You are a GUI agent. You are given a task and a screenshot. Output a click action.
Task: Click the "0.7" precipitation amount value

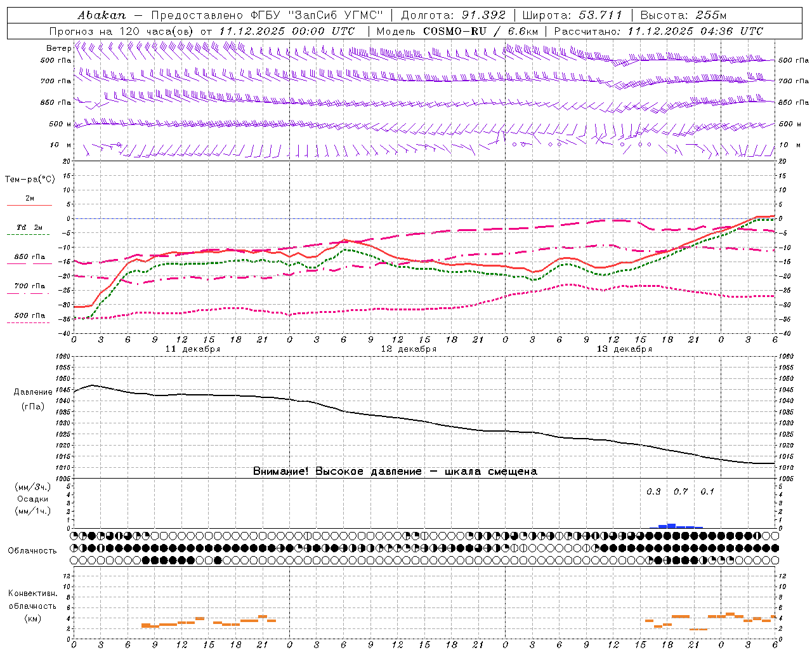click(x=681, y=491)
